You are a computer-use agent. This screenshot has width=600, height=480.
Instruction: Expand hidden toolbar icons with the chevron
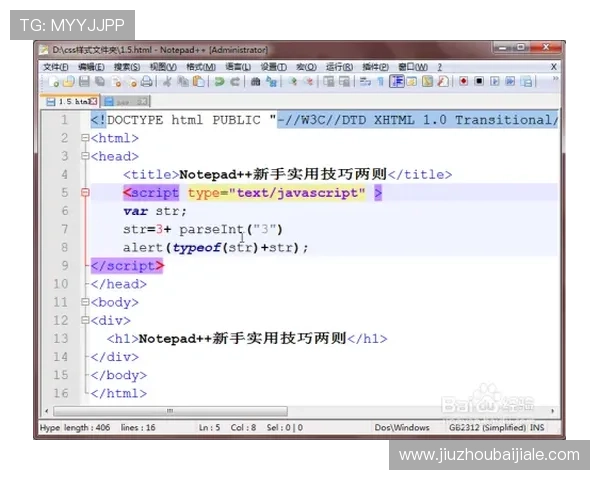pos(555,78)
